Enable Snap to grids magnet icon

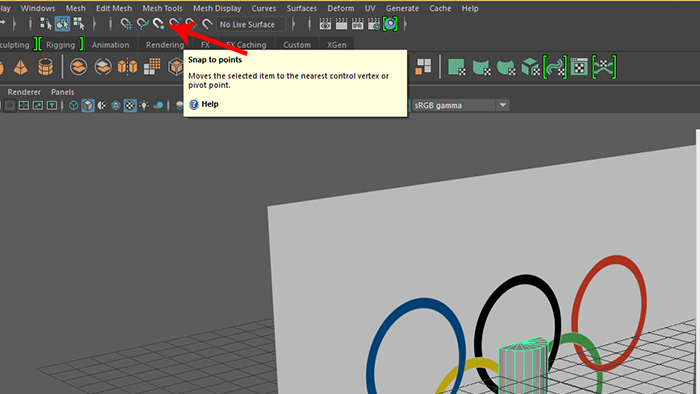(x=126, y=24)
